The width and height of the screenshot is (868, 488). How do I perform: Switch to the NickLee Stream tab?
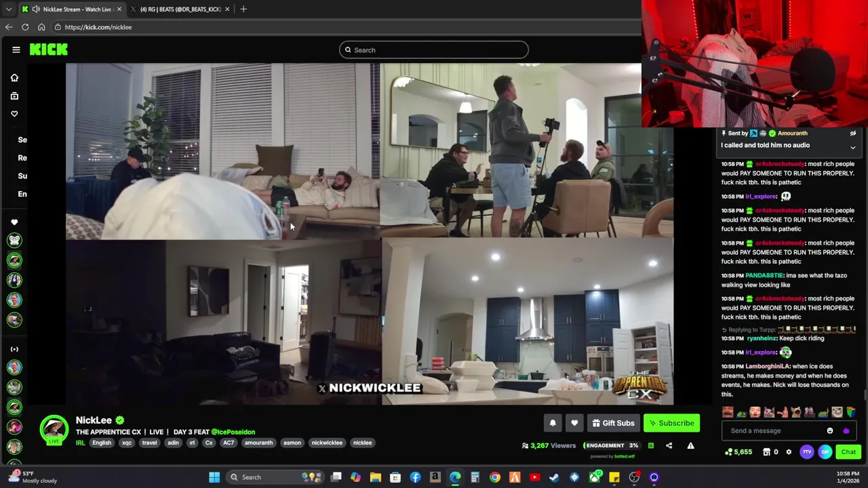click(x=72, y=9)
